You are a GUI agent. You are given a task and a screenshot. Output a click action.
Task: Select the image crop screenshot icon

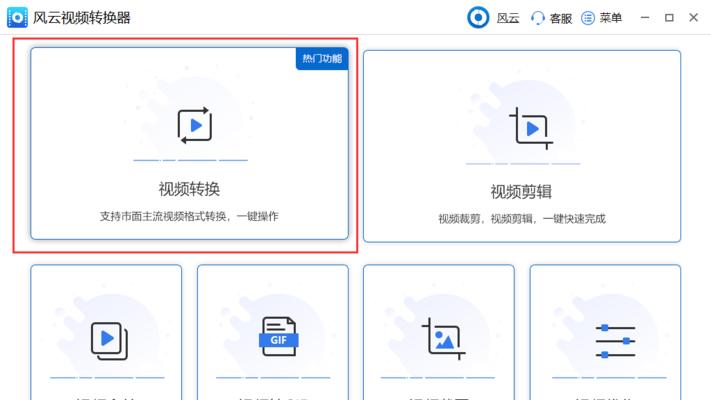coord(443,339)
